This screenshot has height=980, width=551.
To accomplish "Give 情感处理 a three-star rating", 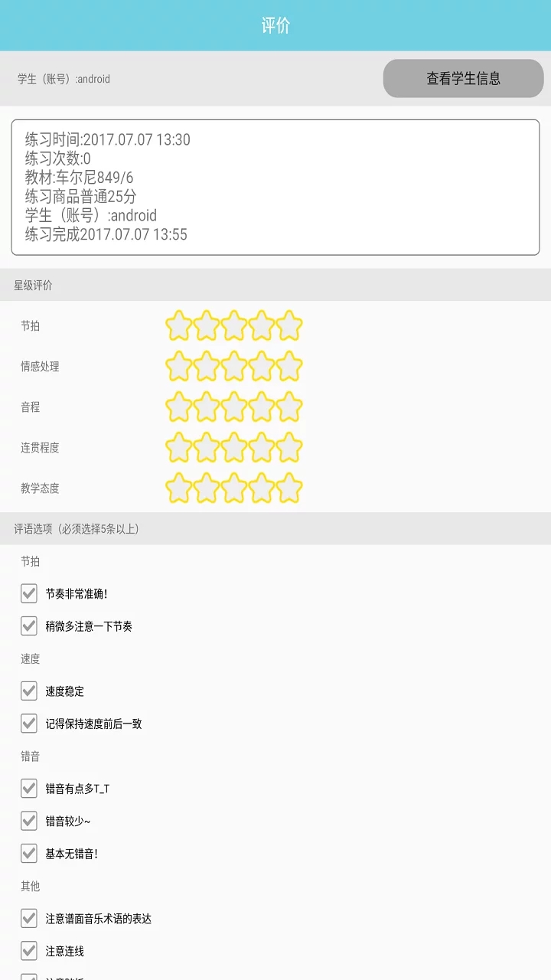I will tap(234, 366).
